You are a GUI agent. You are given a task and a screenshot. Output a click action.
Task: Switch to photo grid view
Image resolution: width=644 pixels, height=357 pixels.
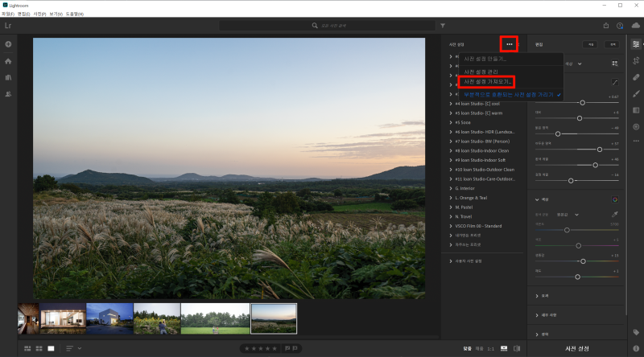pyautogui.click(x=27, y=348)
